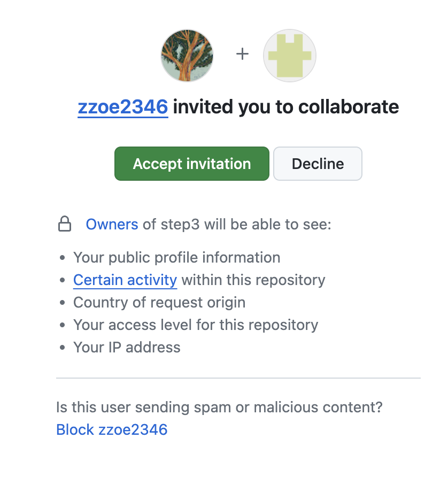Click the tree painting profile avatar
Screen dimensions: 448x492
(187, 56)
